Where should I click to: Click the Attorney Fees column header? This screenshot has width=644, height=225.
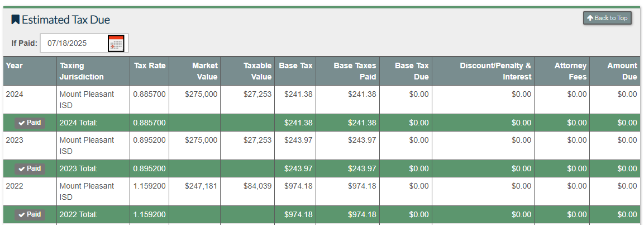click(x=570, y=71)
